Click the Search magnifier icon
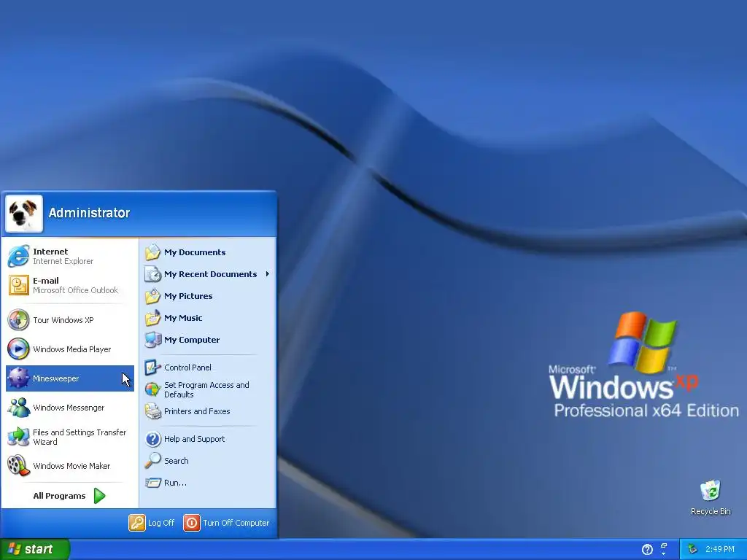747x560 pixels. click(x=153, y=461)
